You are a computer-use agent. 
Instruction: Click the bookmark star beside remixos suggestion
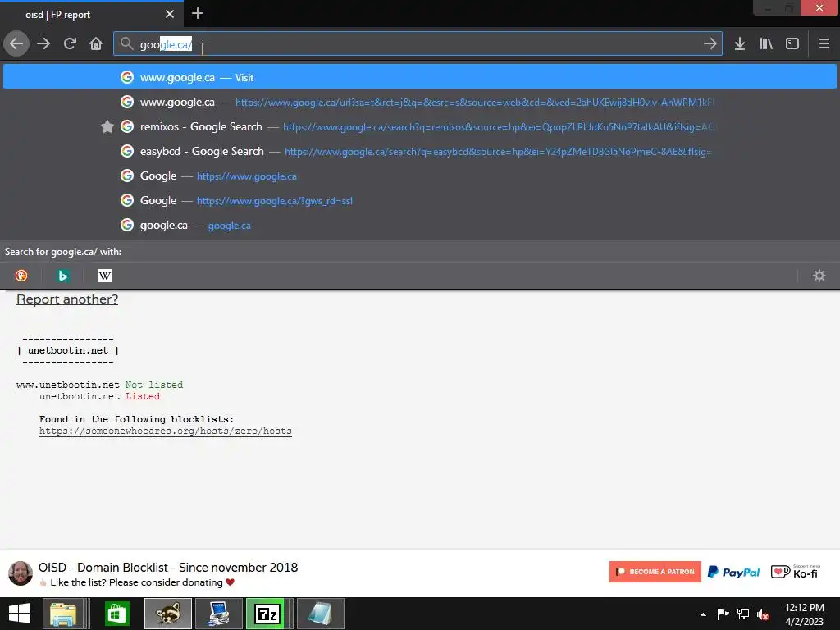tap(107, 127)
